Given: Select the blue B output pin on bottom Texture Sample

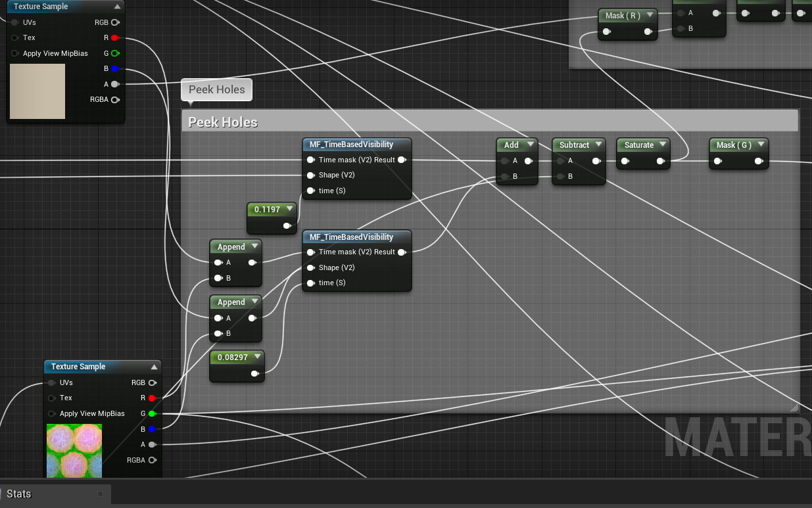Looking at the screenshot, I should point(152,429).
